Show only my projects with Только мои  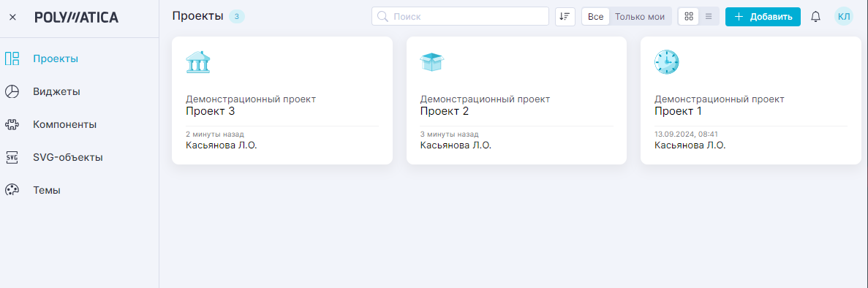point(640,17)
